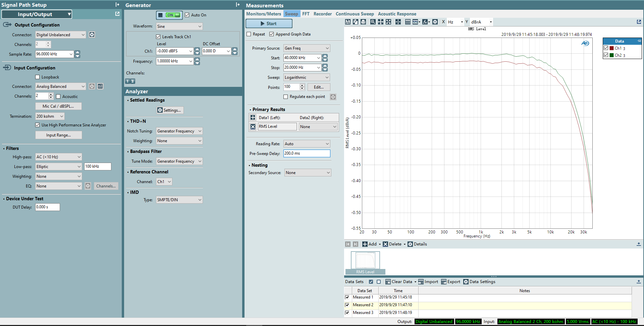
Task: Hide the Ch2 trace in Data legend
Action: pos(606,55)
